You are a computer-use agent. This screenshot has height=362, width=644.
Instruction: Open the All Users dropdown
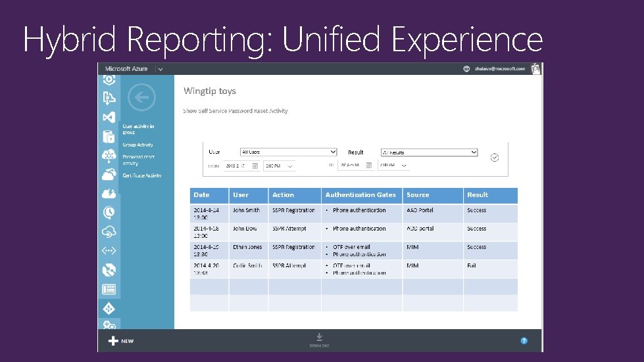288,152
